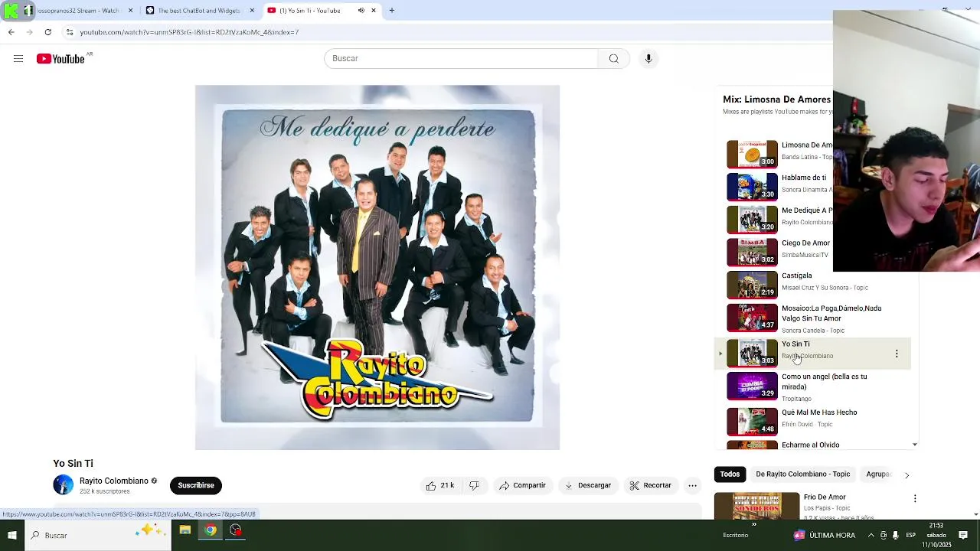
Task: Play Limosna De Amores thumbnail in the mix
Action: coord(752,154)
